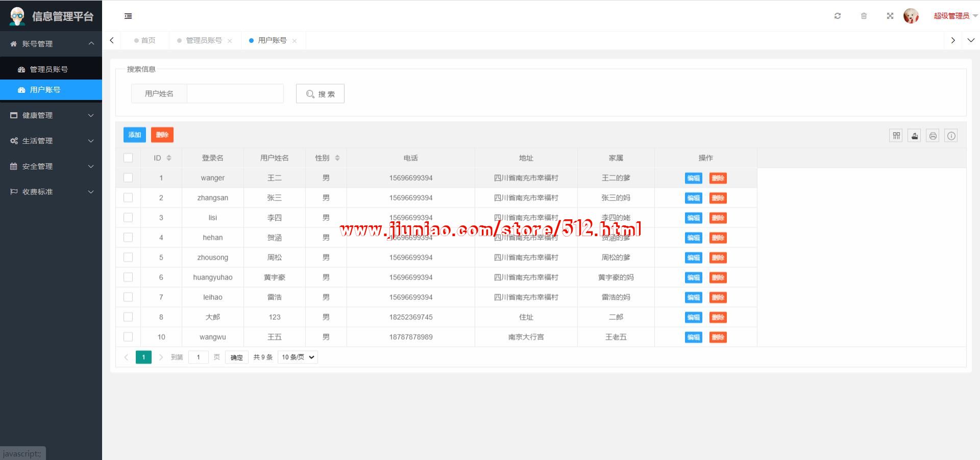Open 管理员账号 in the sidebar
The width and height of the screenshot is (980, 460).
(x=49, y=69)
